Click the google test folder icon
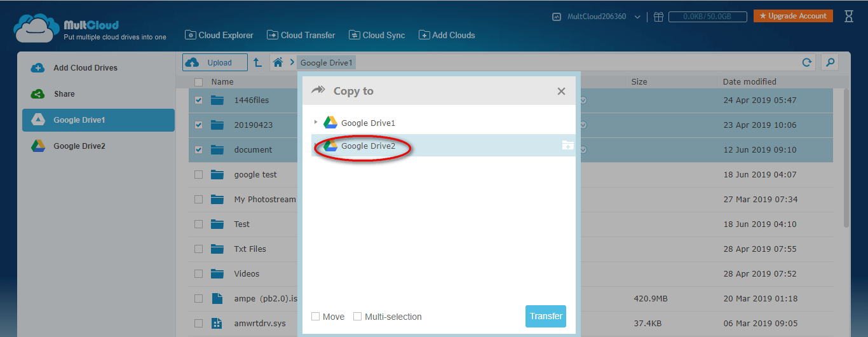868x337 pixels. pyautogui.click(x=218, y=175)
